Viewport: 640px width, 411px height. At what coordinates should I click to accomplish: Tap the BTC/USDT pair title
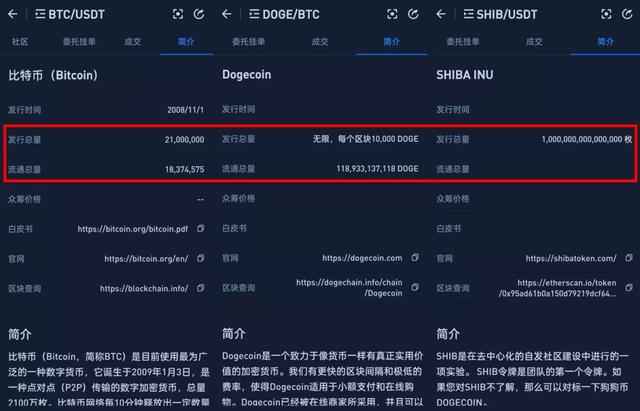point(77,15)
